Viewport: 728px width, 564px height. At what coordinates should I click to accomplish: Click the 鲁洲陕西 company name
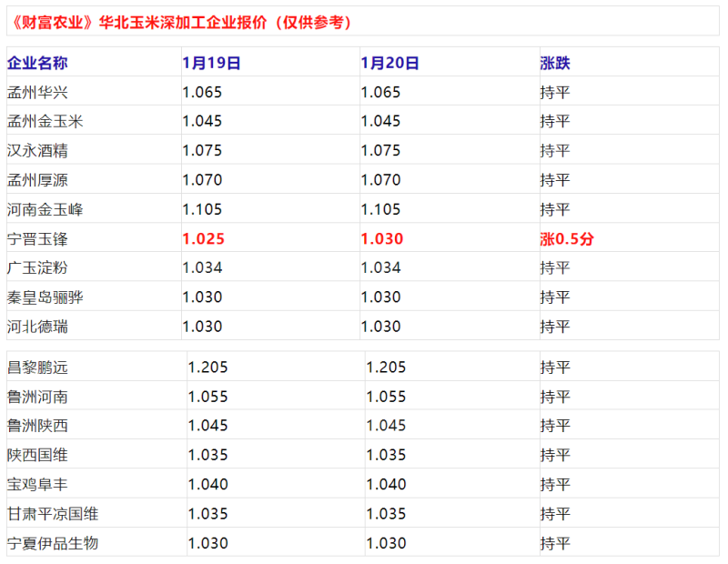click(x=37, y=426)
